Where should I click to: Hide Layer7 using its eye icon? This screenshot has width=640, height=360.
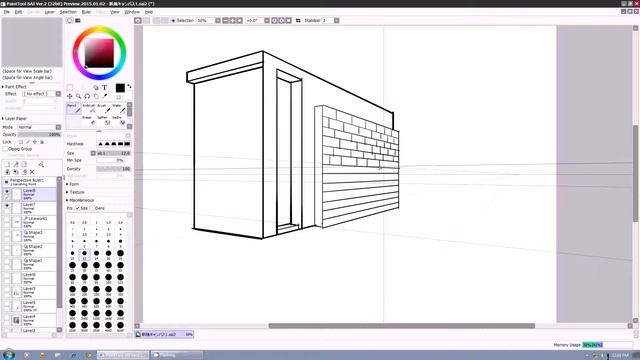[7, 206]
